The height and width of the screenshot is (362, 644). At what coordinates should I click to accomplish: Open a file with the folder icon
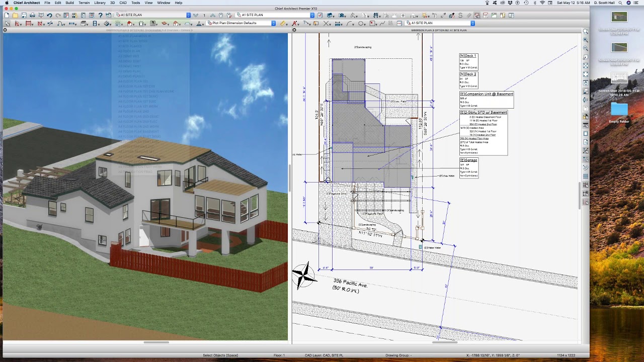15,15
